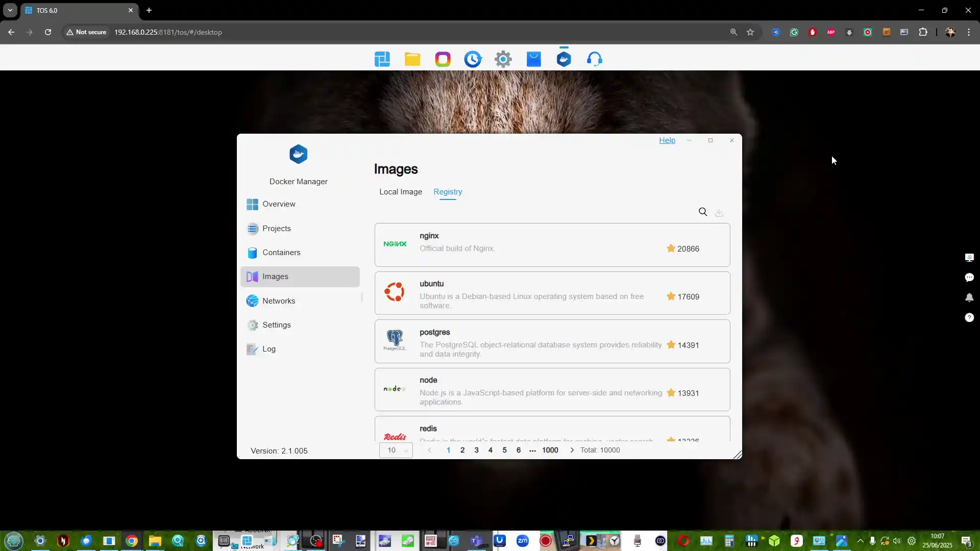Open the TOS desktop start icon
The image size is (980, 551).
point(382,59)
